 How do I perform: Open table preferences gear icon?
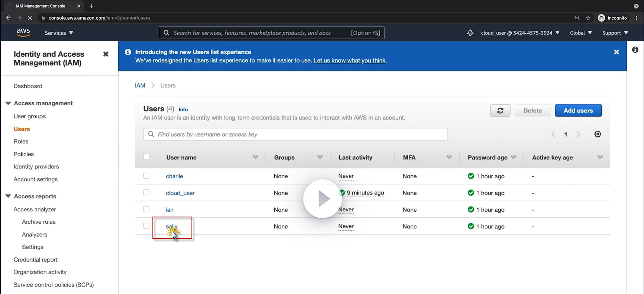pyautogui.click(x=598, y=134)
